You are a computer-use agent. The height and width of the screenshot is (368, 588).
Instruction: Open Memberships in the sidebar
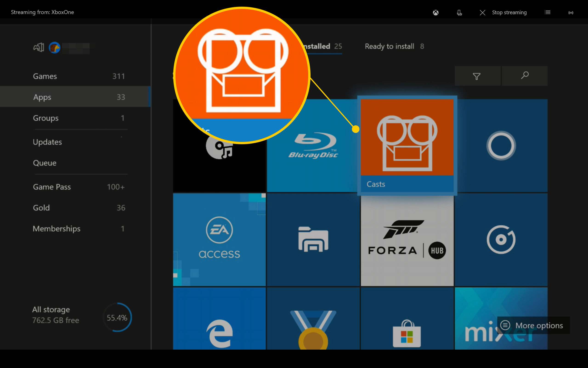click(75, 229)
